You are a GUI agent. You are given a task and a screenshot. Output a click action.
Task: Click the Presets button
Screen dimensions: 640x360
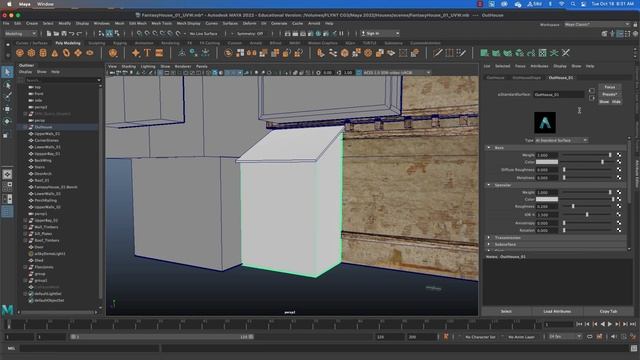(609, 94)
